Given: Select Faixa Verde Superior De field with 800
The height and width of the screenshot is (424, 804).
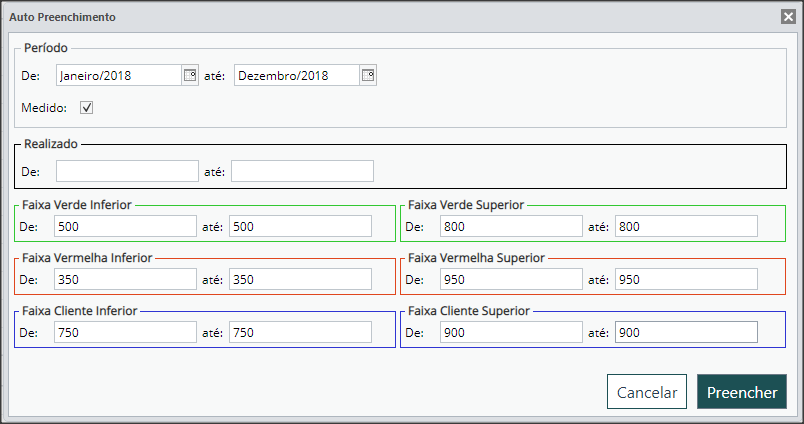Looking at the screenshot, I should coord(511,226).
